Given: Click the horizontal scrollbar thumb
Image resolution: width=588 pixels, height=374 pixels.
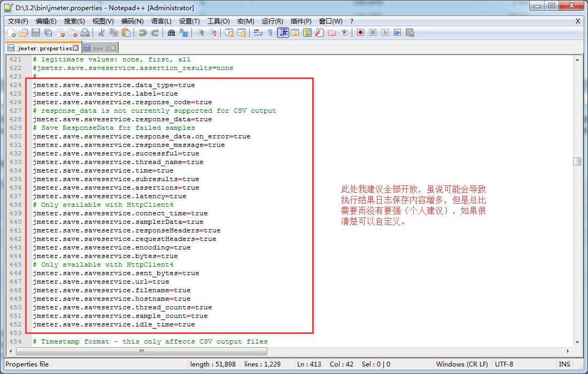Looking at the screenshot, I should pos(141,351).
